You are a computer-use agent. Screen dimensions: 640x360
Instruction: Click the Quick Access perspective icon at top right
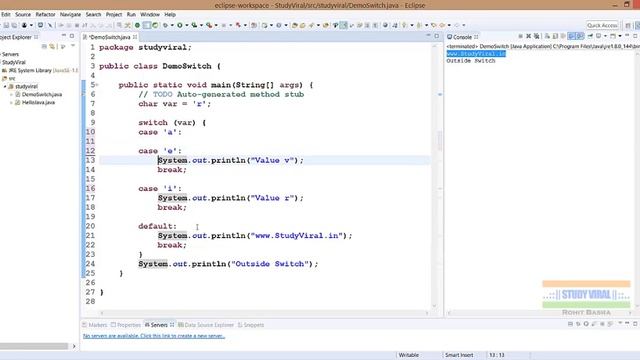628,25
